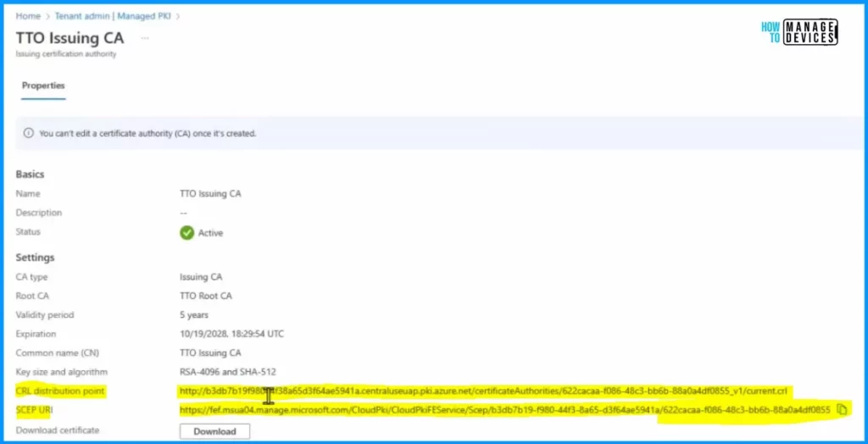Click the '5 years' validity period value

(x=194, y=314)
